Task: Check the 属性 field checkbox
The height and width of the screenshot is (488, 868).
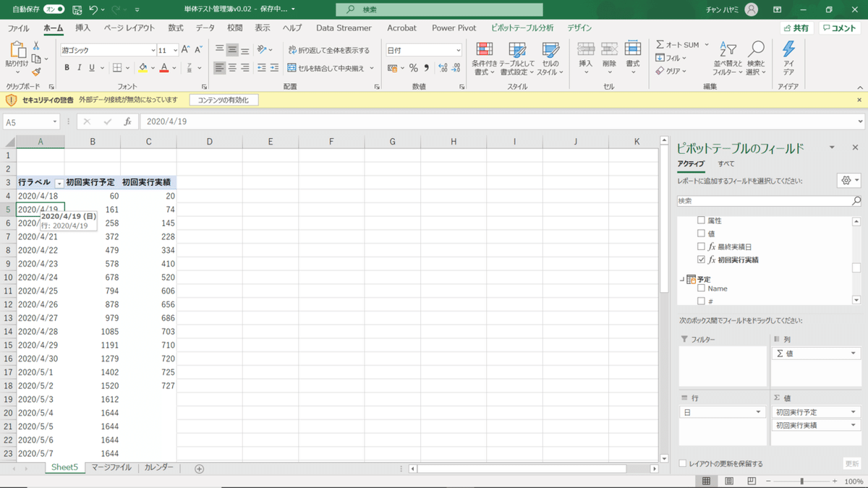Action: pyautogui.click(x=700, y=220)
